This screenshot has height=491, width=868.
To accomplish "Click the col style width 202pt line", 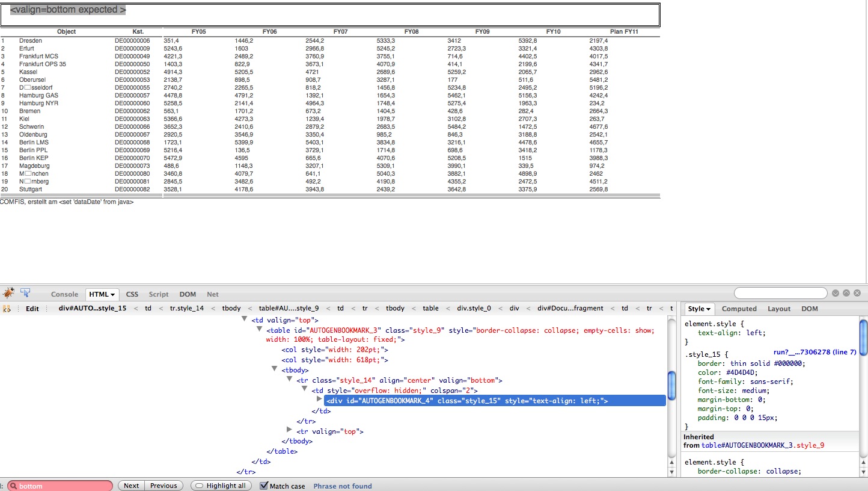I will (335, 350).
